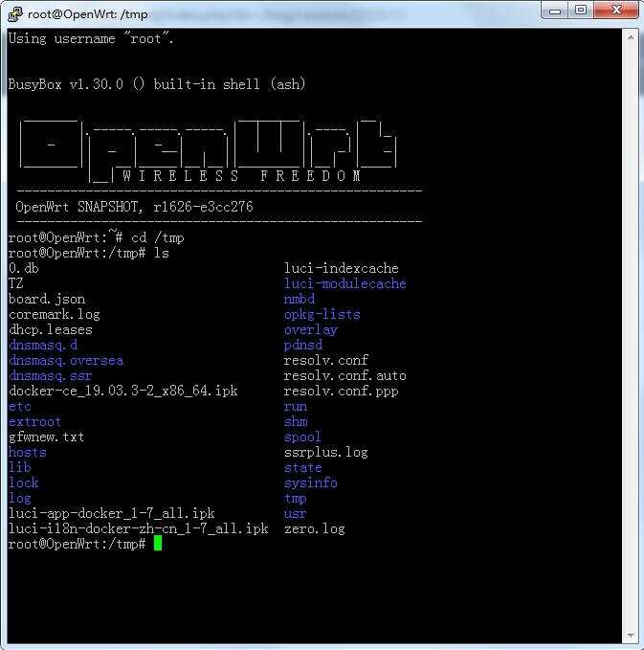Click ssrplus.log file name
644x650 pixels.
(326, 452)
